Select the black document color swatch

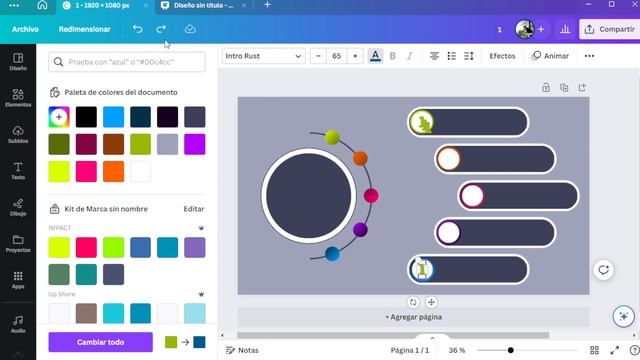pyautogui.click(x=86, y=117)
